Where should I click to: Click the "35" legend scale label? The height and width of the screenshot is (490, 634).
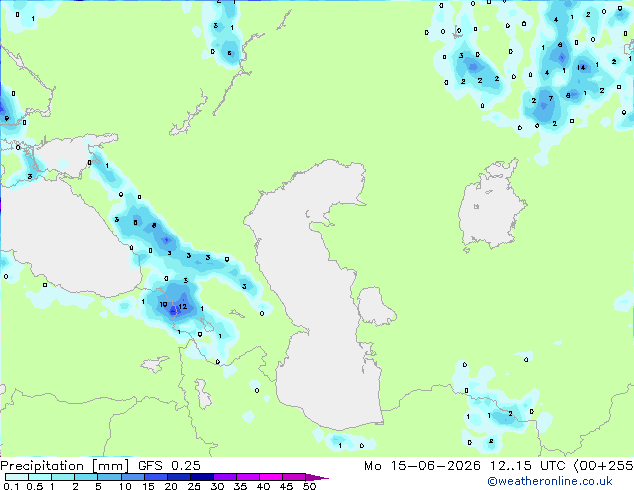240,486
